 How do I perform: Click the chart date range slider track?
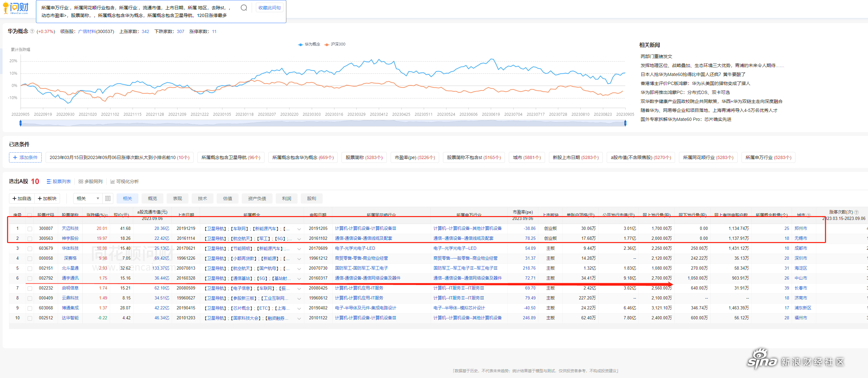coord(323,123)
